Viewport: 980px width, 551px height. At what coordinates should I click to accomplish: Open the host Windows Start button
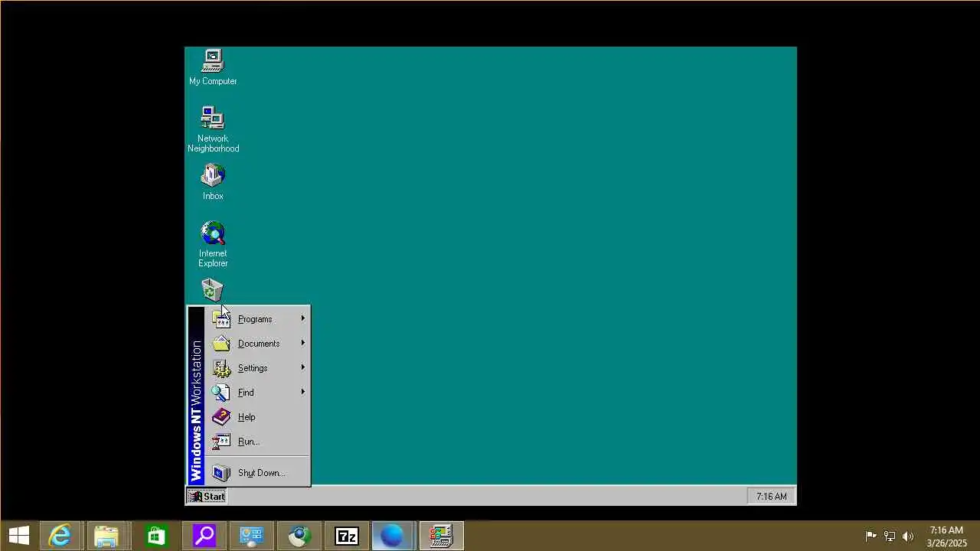19,536
